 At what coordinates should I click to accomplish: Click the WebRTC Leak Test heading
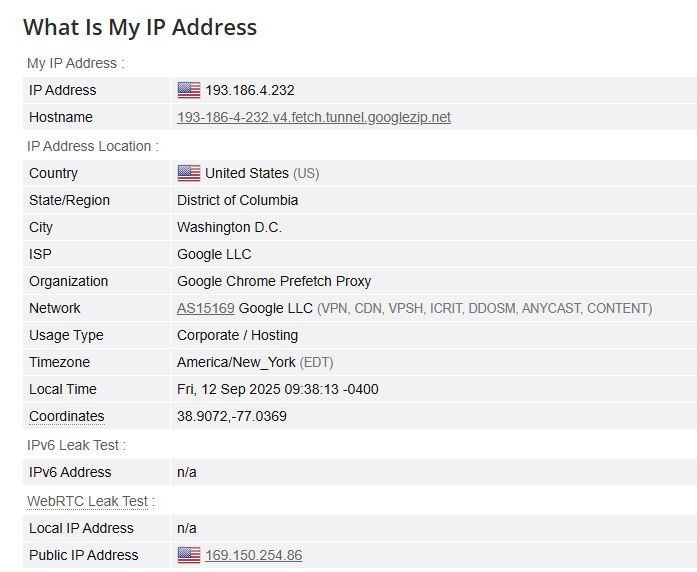pos(88,501)
